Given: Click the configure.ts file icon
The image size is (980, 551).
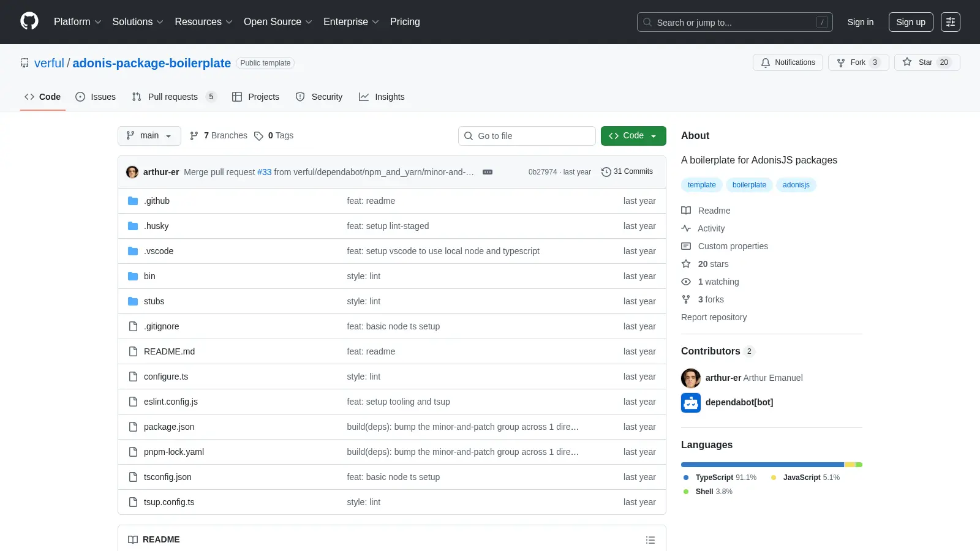Looking at the screenshot, I should 133,377.
